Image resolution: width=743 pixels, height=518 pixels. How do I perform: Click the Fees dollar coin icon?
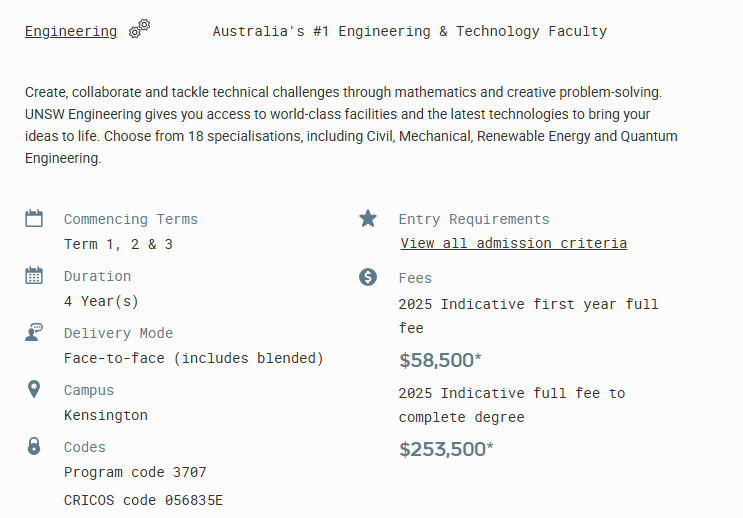tap(368, 277)
